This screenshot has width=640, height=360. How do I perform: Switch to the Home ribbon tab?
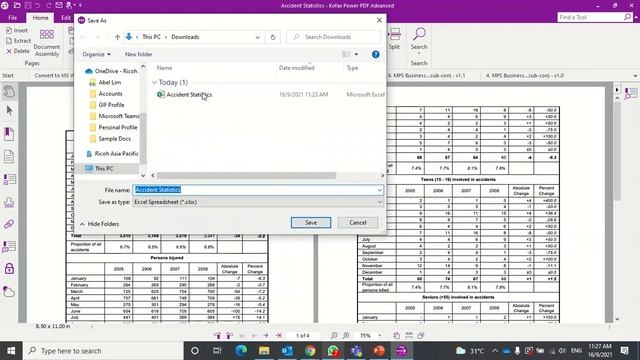click(x=40, y=18)
